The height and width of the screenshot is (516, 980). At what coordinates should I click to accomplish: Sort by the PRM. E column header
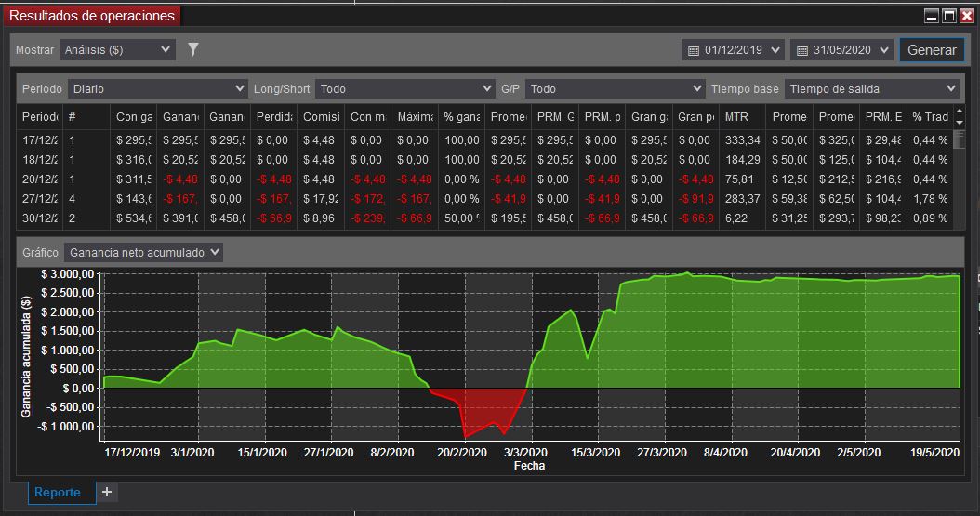click(883, 117)
